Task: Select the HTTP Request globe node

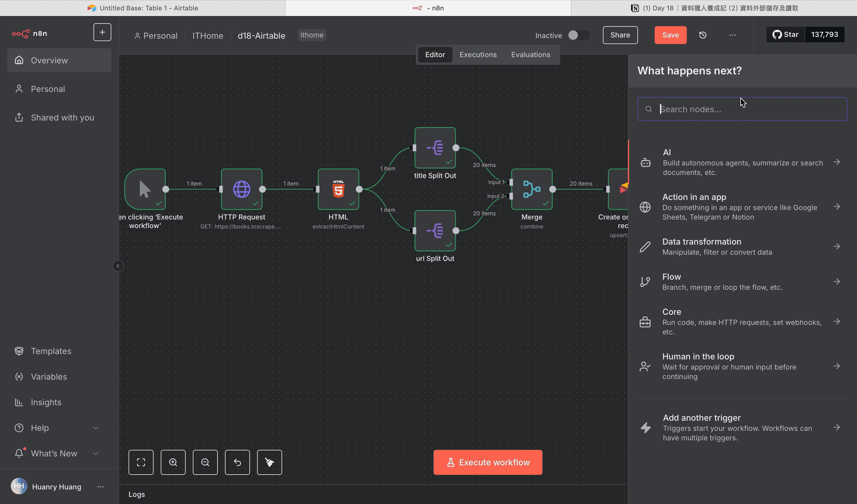Action: pos(241,189)
